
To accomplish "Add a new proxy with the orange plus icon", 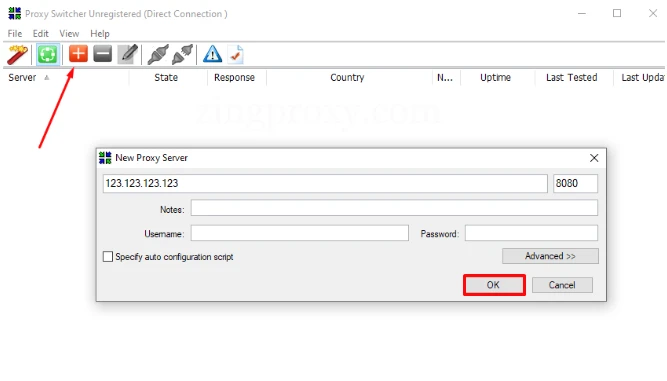I will [x=78, y=54].
